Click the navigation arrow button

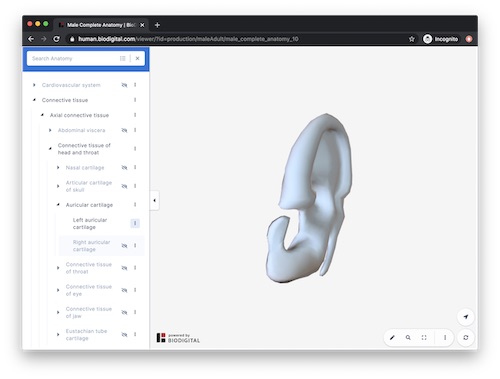tap(466, 317)
